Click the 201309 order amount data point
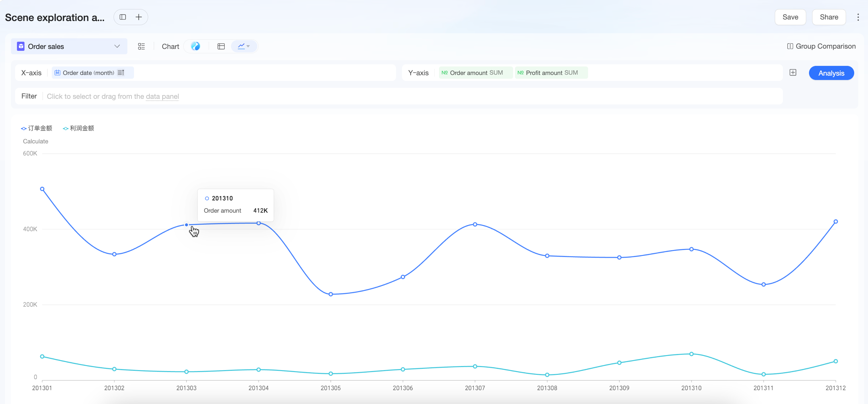 [x=619, y=258]
